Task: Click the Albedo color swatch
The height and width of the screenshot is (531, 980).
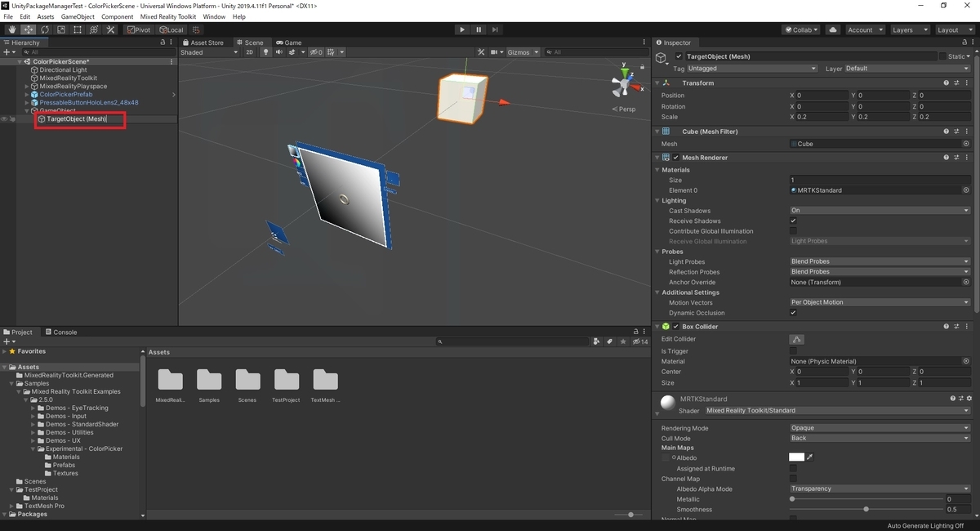Action: [796, 457]
